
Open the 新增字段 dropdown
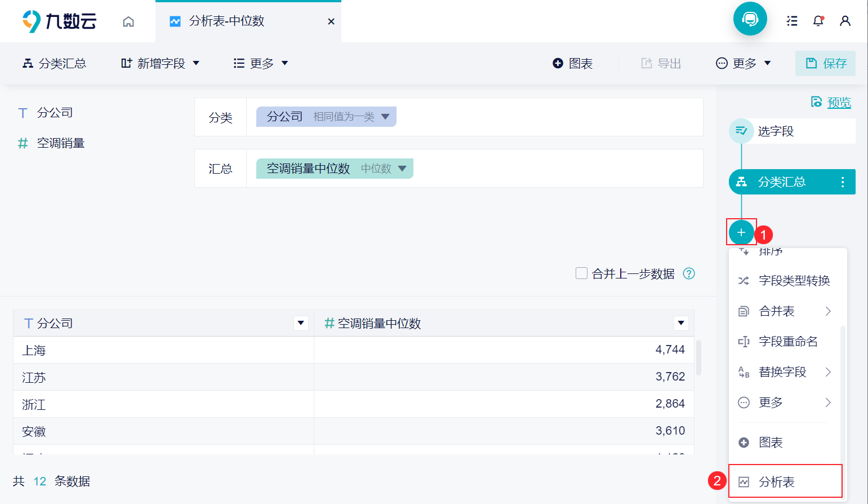pyautogui.click(x=161, y=63)
